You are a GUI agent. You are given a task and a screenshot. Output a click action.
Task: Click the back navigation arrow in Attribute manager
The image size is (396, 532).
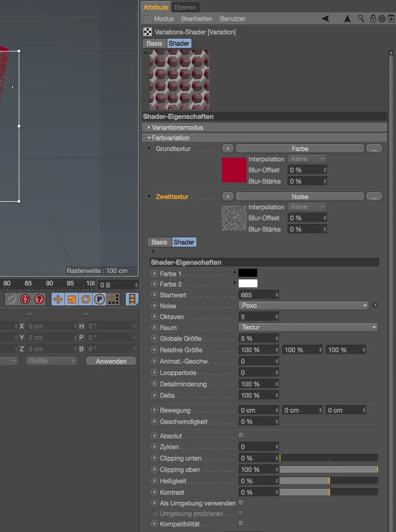[x=325, y=18]
